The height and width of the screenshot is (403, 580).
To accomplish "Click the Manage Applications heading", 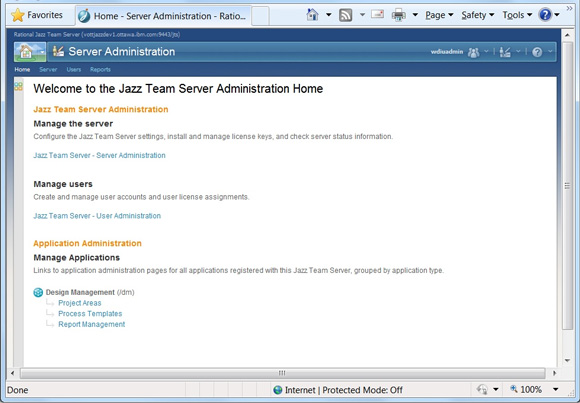I will tap(77, 258).
